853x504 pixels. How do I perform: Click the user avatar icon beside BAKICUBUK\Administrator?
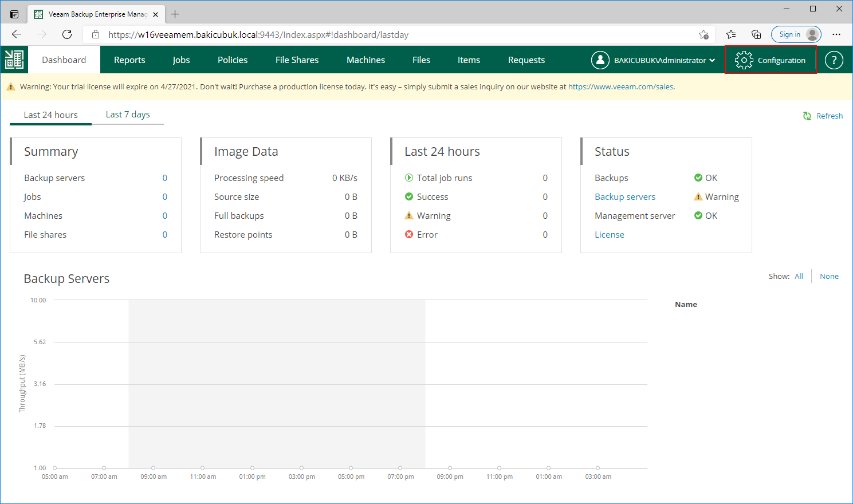coord(600,60)
